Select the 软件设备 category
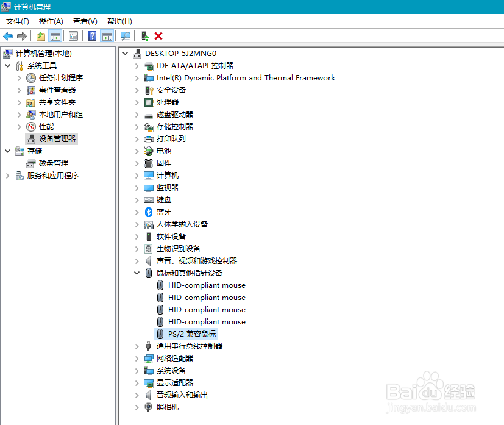This screenshot has width=504, height=425. [171, 237]
